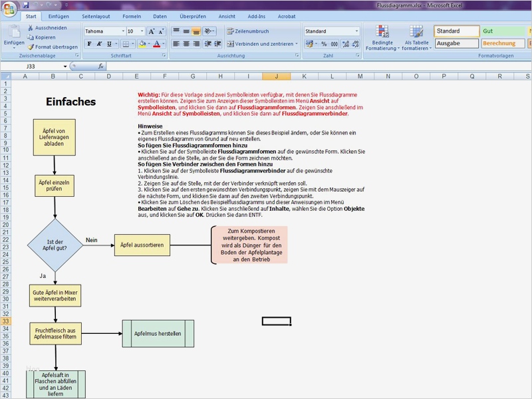Open the Standard number format dropdown
The image size is (532, 399).
[x=358, y=31]
